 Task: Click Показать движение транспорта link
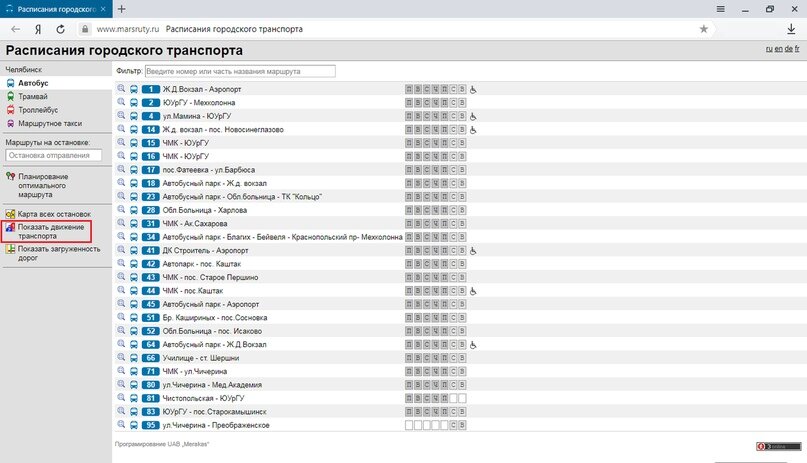tap(50, 232)
